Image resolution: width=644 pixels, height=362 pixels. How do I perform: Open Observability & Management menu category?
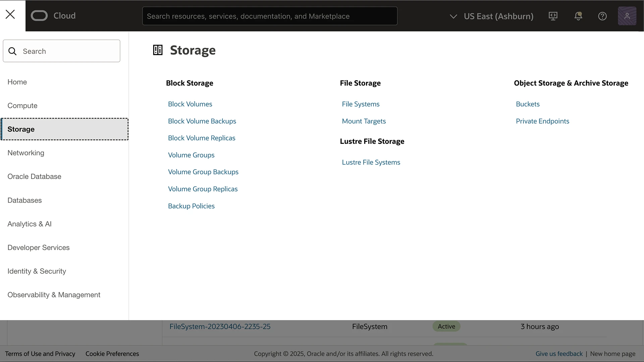(x=54, y=295)
